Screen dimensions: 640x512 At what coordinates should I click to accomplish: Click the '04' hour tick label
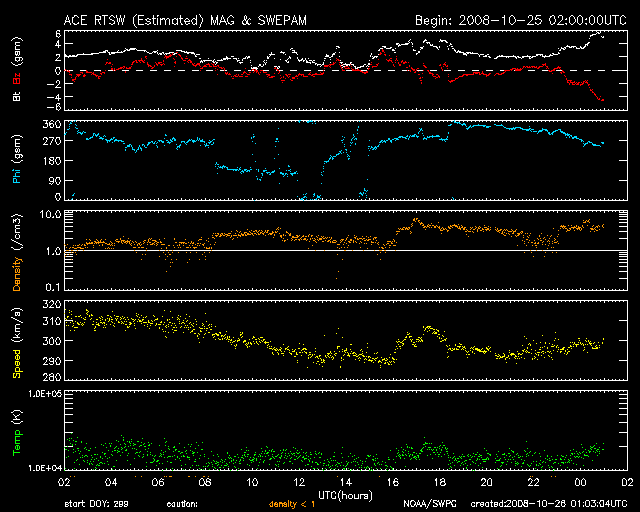111,482
